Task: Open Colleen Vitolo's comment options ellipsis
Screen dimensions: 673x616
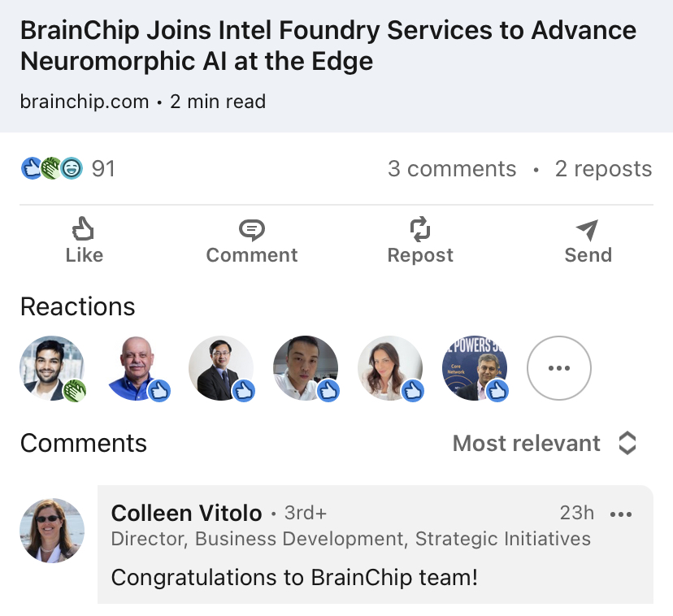Action: point(620,514)
